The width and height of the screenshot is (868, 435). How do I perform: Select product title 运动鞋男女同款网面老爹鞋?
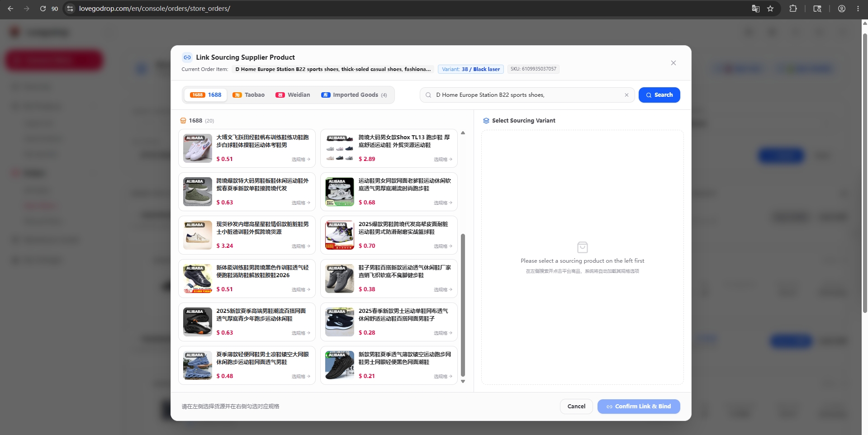pyautogui.click(x=405, y=184)
